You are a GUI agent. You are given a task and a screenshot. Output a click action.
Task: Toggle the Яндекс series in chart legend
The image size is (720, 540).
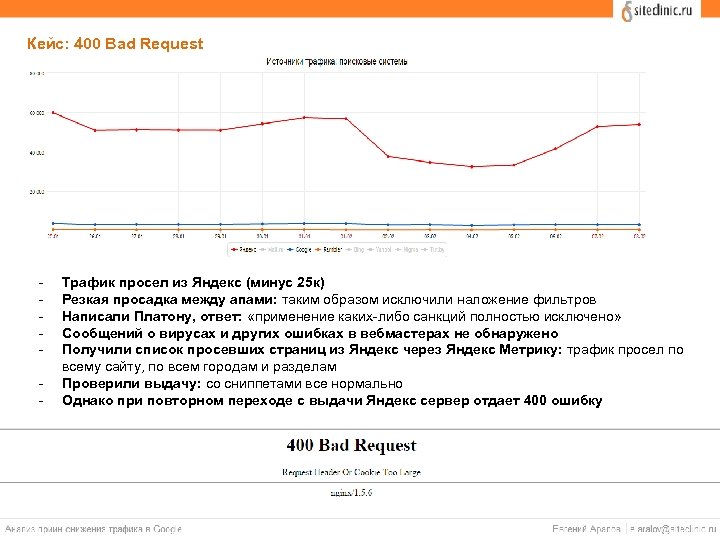click(x=244, y=250)
